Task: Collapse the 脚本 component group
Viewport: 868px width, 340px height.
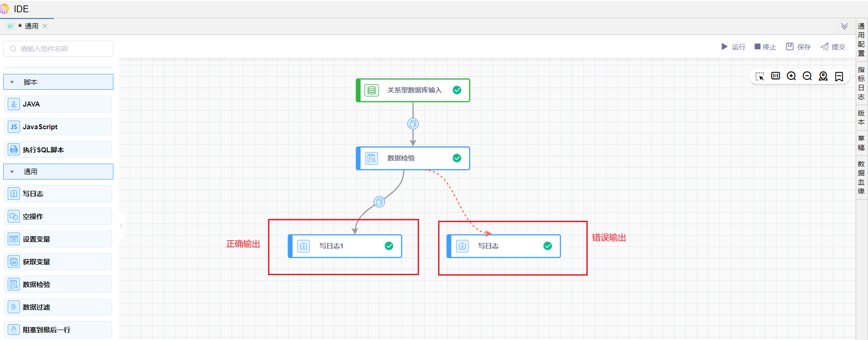Action: [x=12, y=82]
